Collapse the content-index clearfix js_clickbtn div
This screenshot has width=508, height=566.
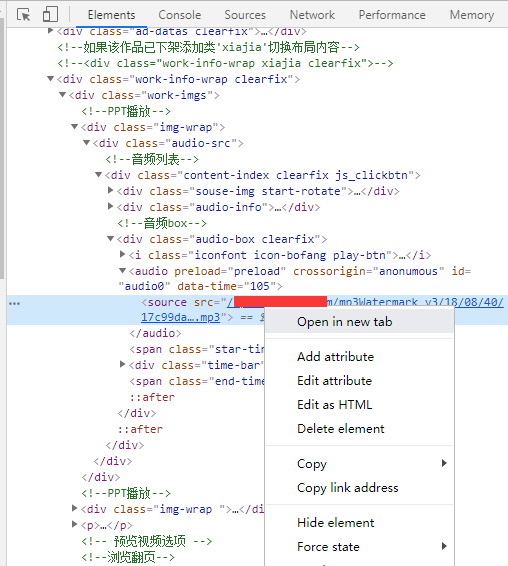98,175
